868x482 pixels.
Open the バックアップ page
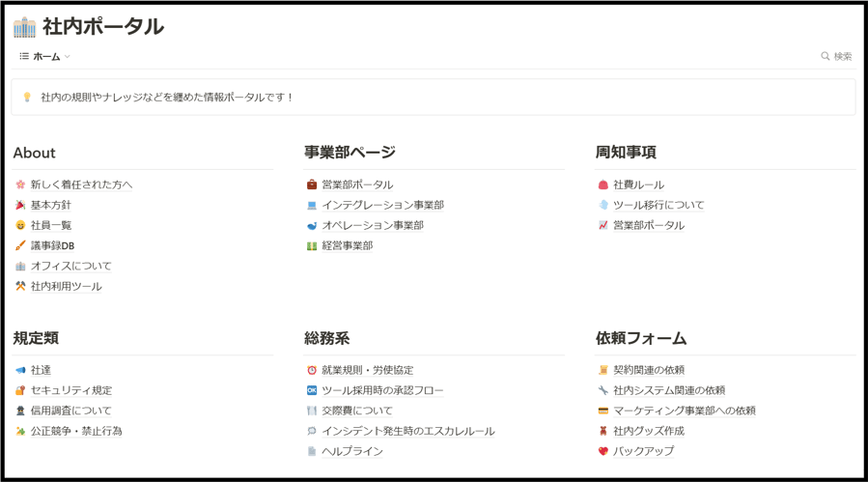(644, 451)
